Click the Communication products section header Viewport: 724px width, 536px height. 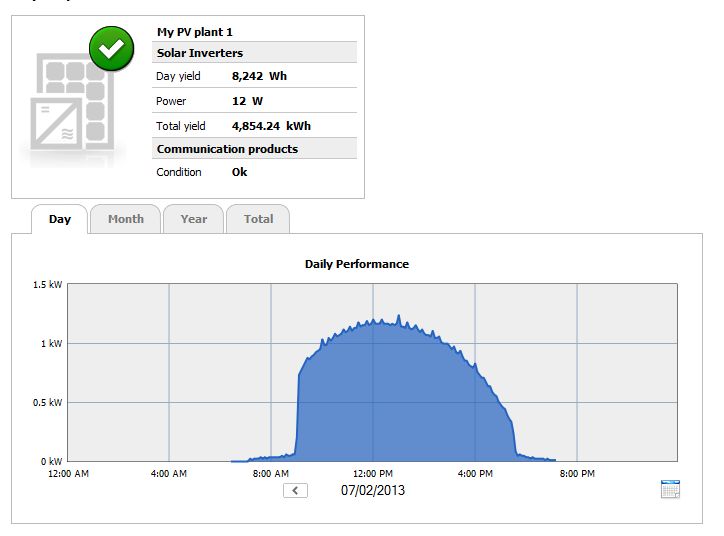227,149
